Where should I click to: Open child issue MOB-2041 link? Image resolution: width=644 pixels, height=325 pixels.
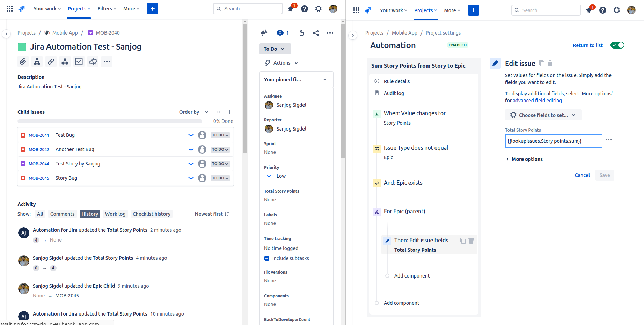(39, 135)
